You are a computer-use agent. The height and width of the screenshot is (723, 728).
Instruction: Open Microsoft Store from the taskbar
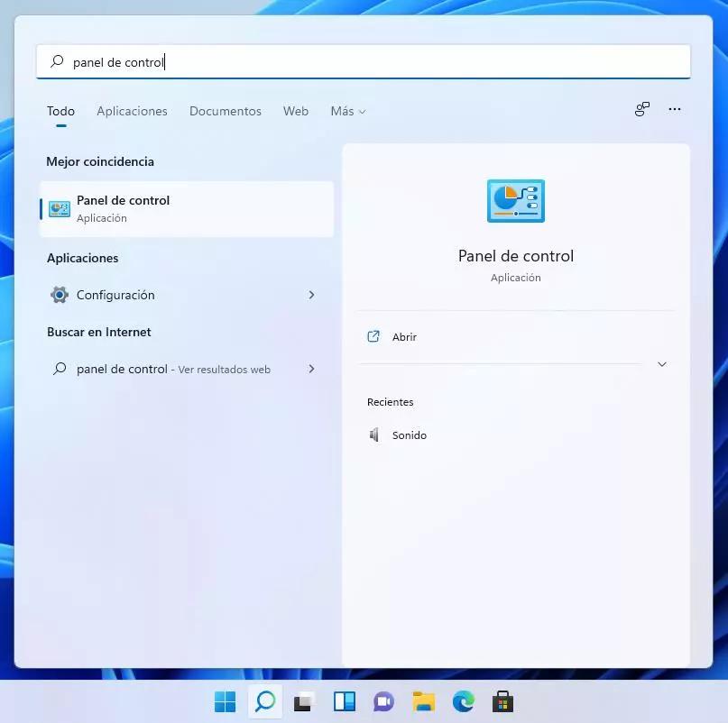coord(502,701)
